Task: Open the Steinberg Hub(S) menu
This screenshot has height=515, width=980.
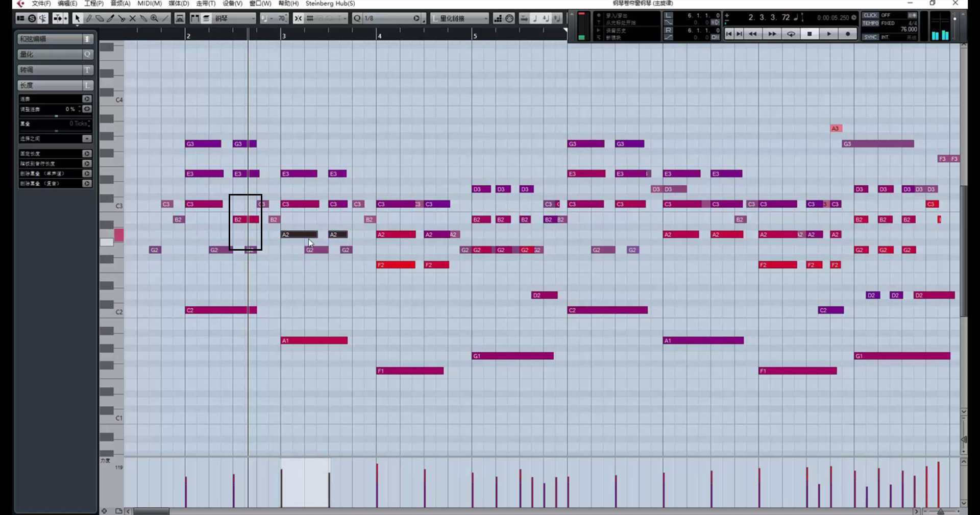Action: tap(330, 4)
